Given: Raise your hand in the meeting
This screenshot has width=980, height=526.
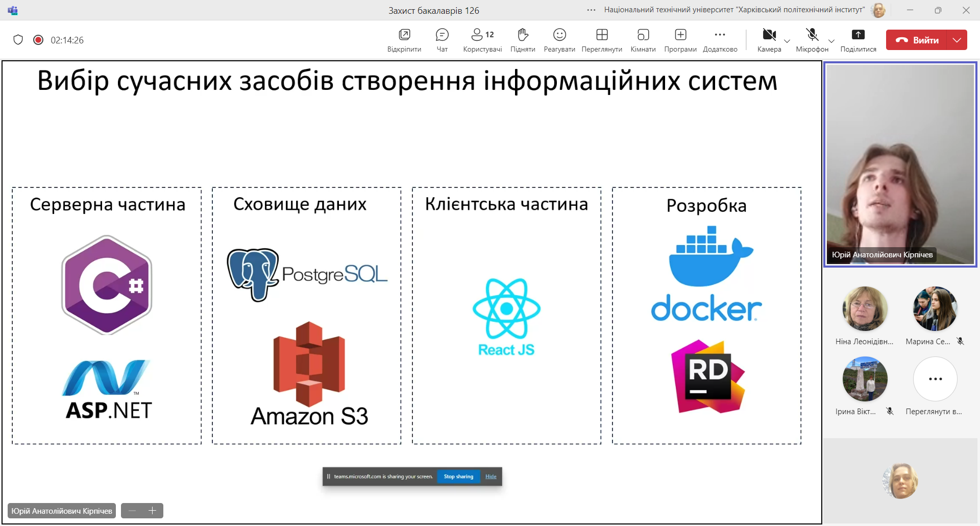Looking at the screenshot, I should coord(523,40).
